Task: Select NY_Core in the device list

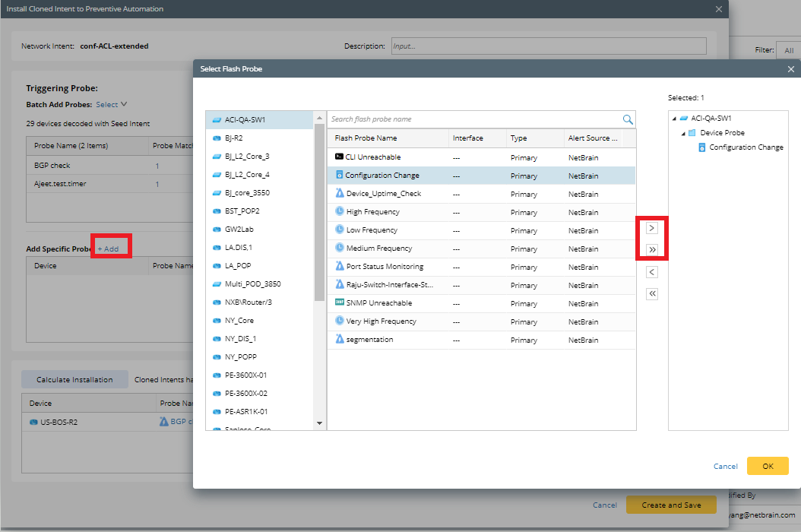Action: 259,321
